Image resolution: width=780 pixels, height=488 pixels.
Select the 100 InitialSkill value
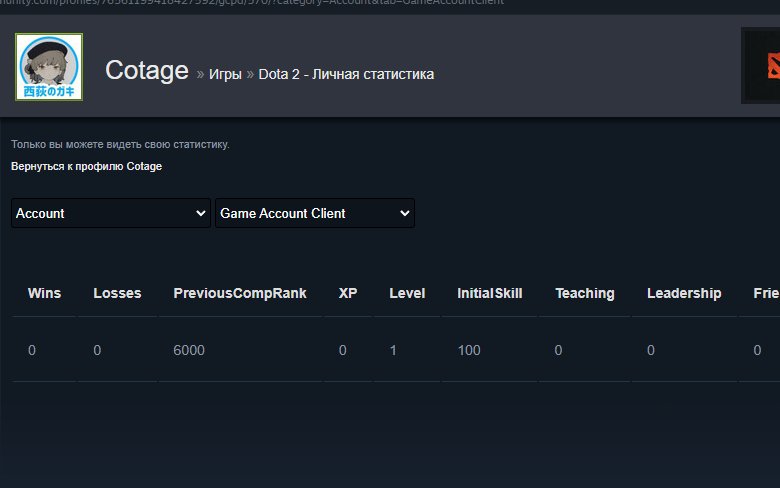click(x=469, y=350)
